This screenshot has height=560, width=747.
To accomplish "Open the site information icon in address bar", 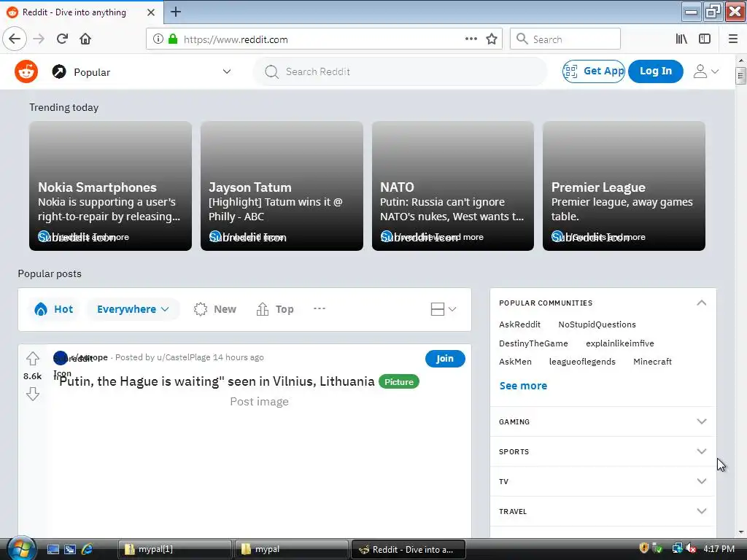I will click(x=158, y=39).
